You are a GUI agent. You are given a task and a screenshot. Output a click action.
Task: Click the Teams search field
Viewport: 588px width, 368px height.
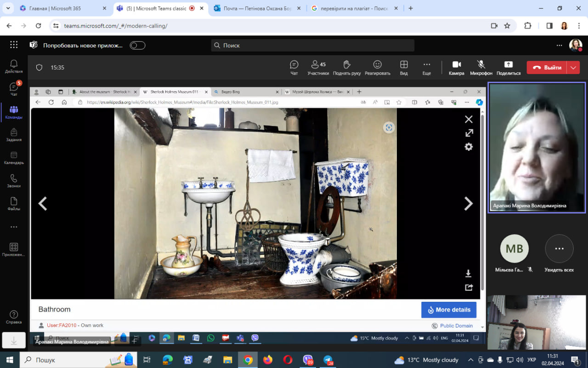point(312,46)
